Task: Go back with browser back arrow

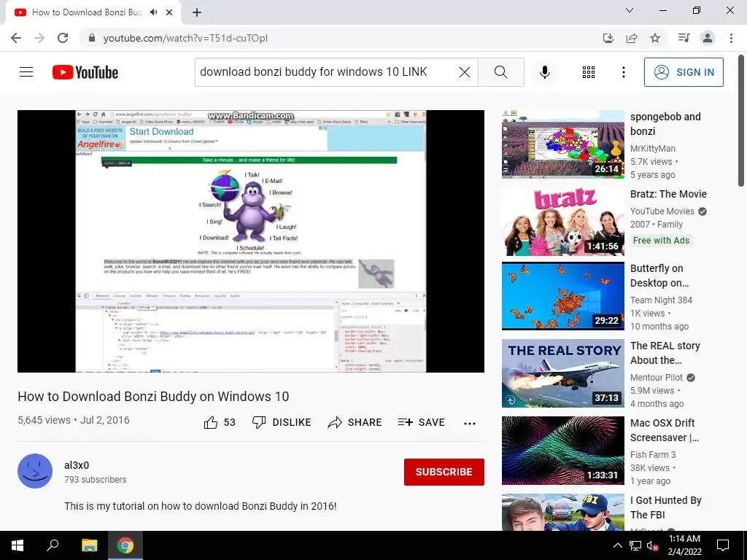Action: (x=16, y=38)
